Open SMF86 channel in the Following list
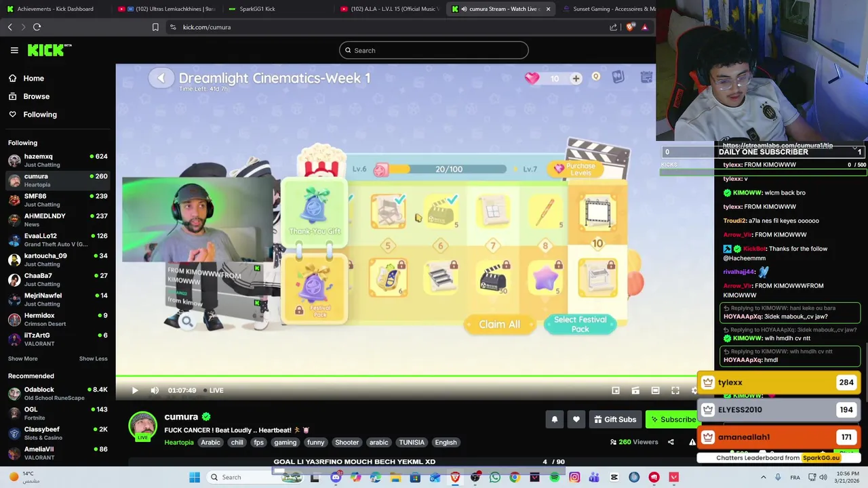Viewport: 868px width, 488px height. coord(58,200)
